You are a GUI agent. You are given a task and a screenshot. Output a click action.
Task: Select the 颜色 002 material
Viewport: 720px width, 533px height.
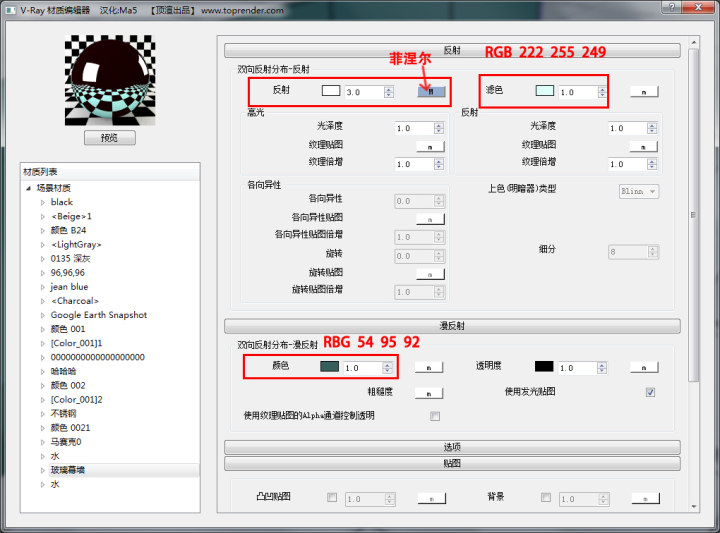coord(68,386)
